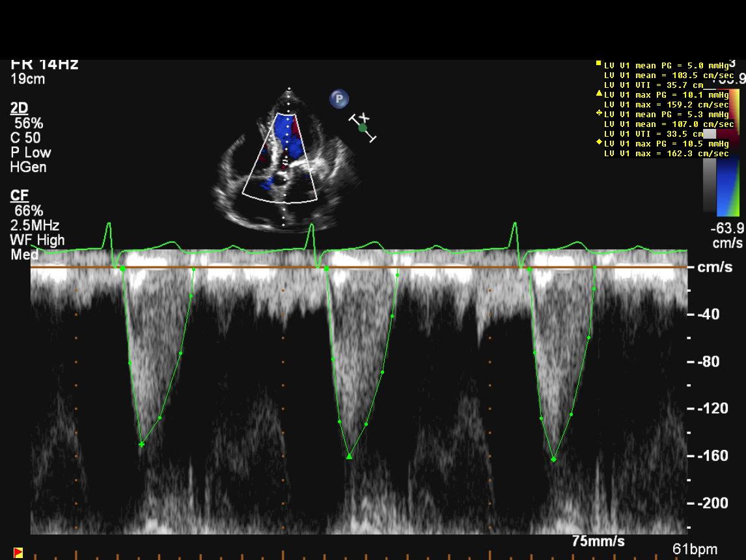Click the 75mm/s sweep speed readout

tap(598, 541)
